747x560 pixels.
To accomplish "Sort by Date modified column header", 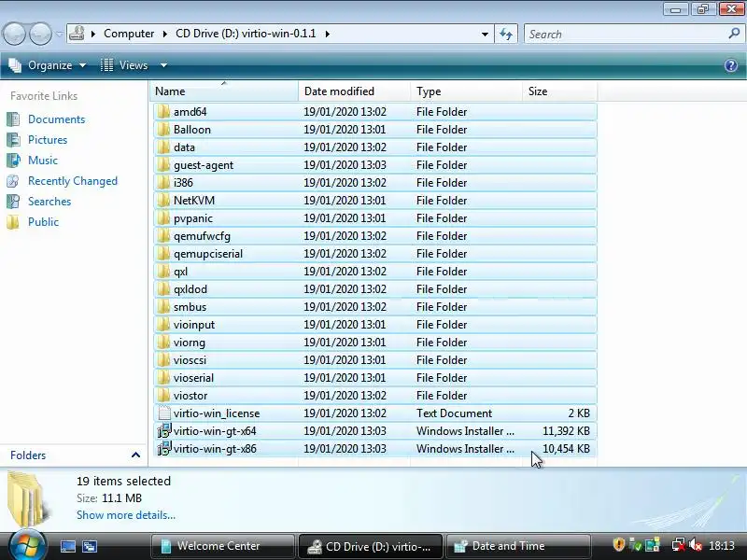I will click(355, 91).
